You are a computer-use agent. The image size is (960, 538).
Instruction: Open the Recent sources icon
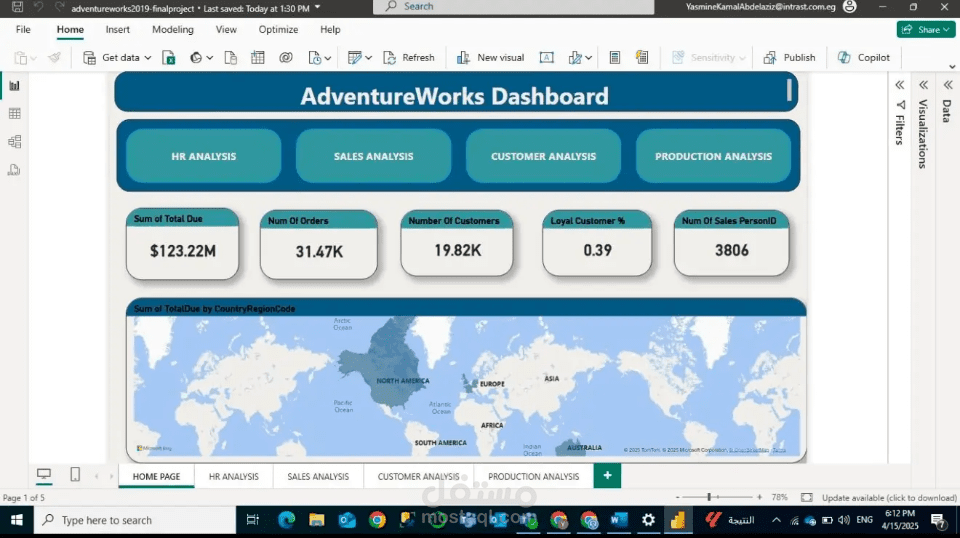pos(315,58)
